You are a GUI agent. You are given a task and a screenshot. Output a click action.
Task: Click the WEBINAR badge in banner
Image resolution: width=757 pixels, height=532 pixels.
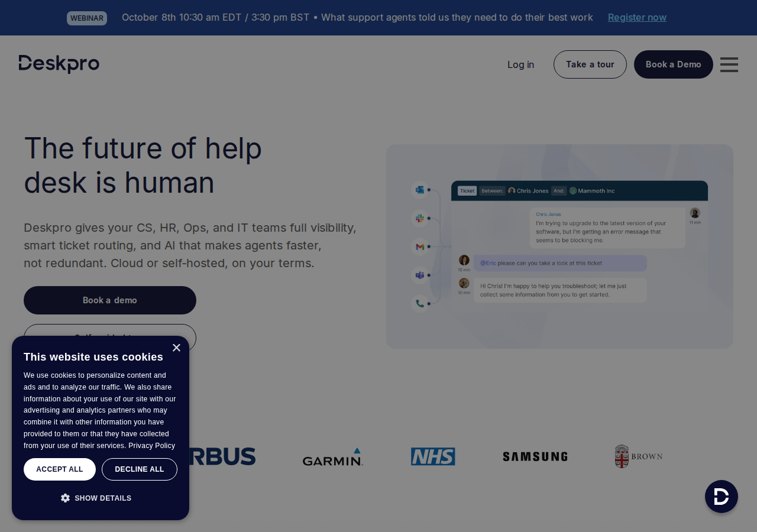tap(87, 18)
